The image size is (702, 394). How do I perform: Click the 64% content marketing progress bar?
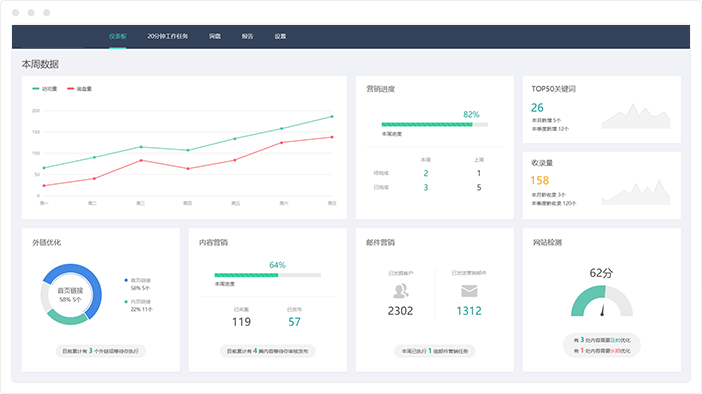click(x=267, y=275)
